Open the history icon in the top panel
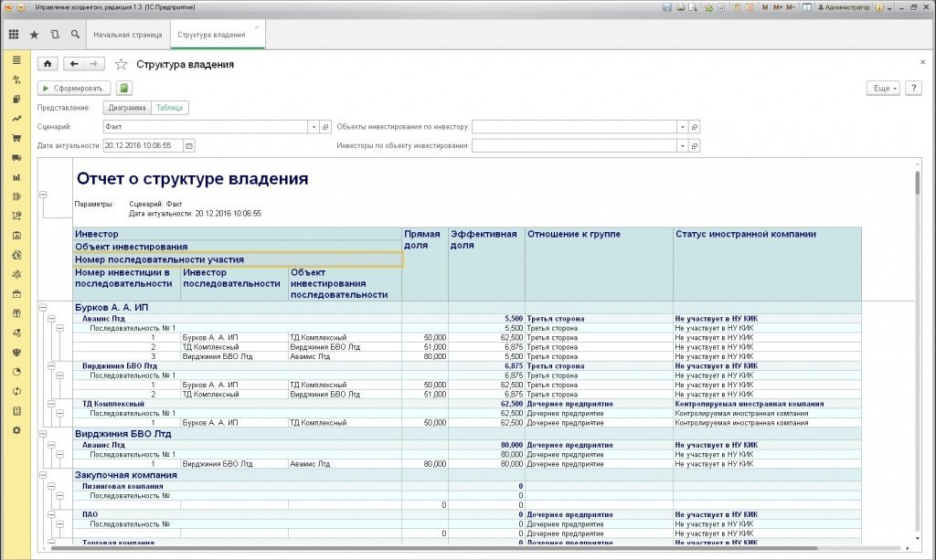The height and width of the screenshot is (560, 936). (55, 35)
